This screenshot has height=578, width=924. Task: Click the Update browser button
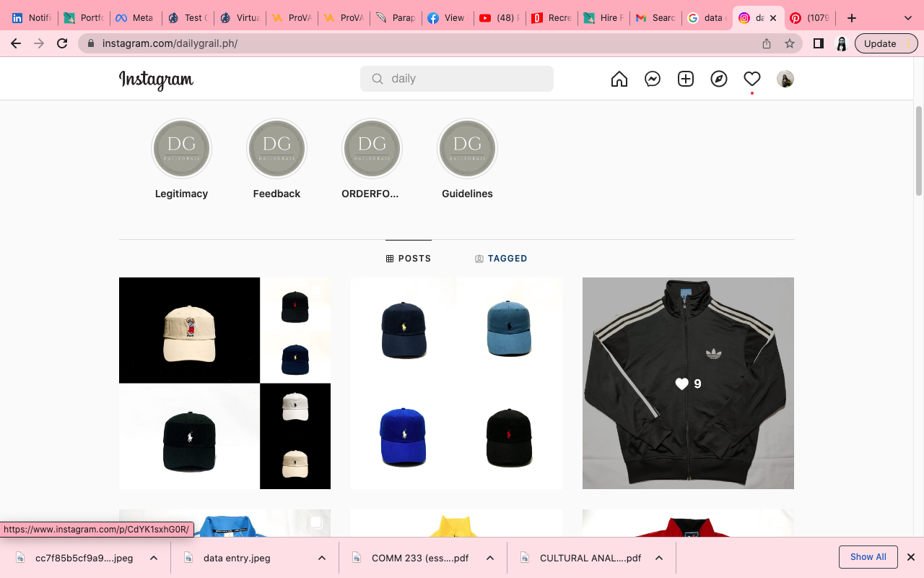tap(886, 43)
